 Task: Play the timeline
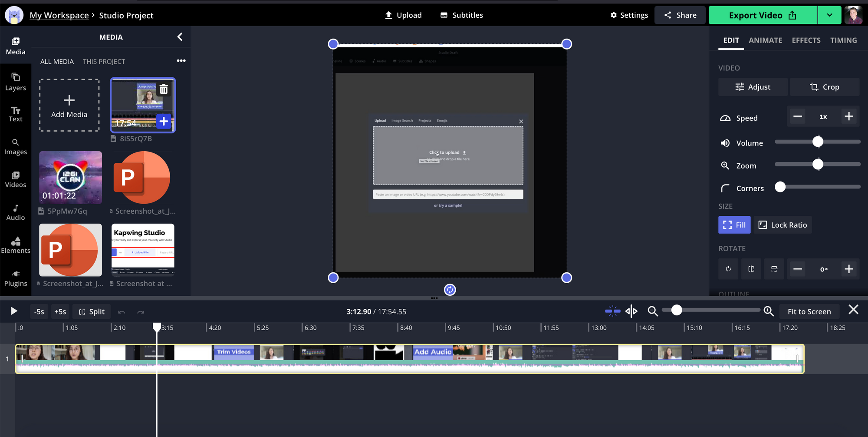[x=14, y=311]
